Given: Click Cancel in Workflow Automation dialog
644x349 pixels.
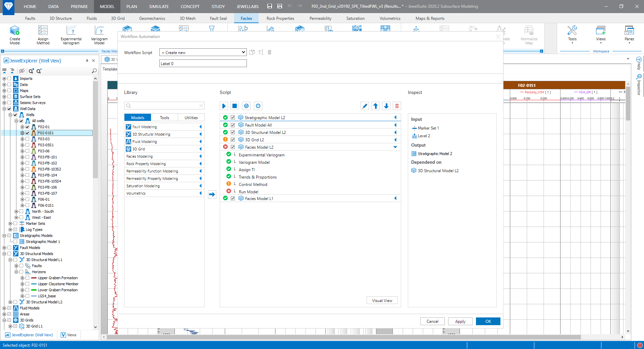Looking at the screenshot, I should tap(432, 321).
